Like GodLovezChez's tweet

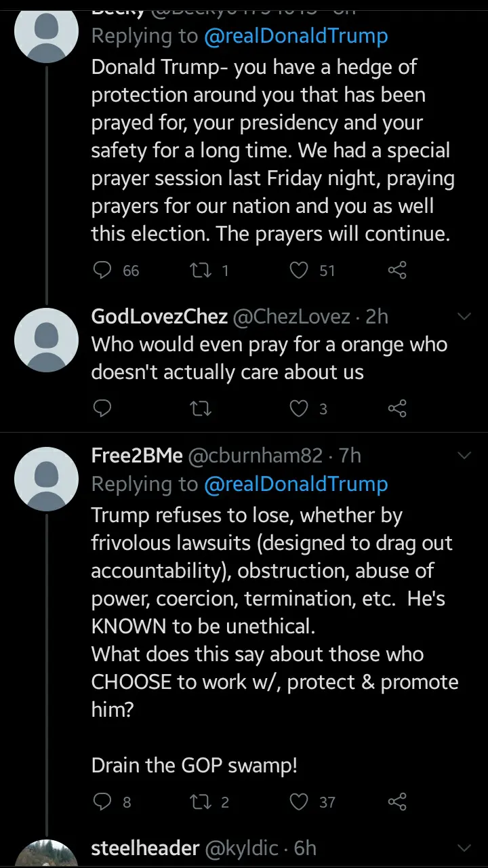click(x=299, y=408)
